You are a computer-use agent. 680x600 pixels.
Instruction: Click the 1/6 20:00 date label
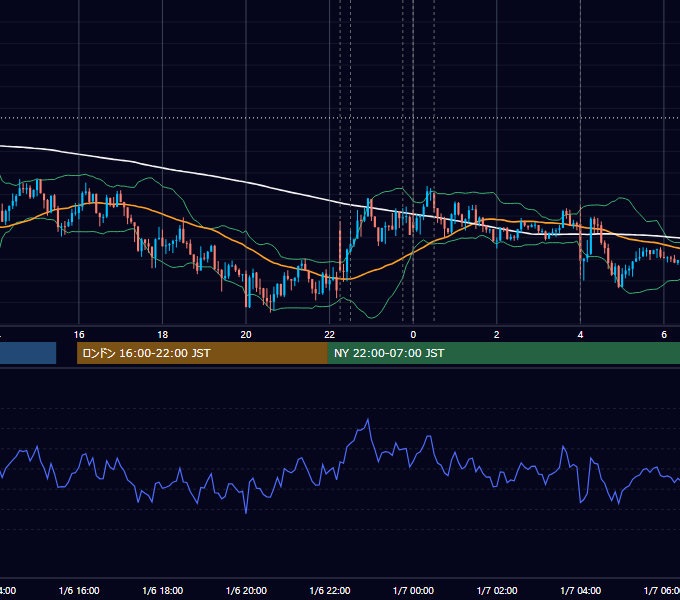pyautogui.click(x=246, y=590)
